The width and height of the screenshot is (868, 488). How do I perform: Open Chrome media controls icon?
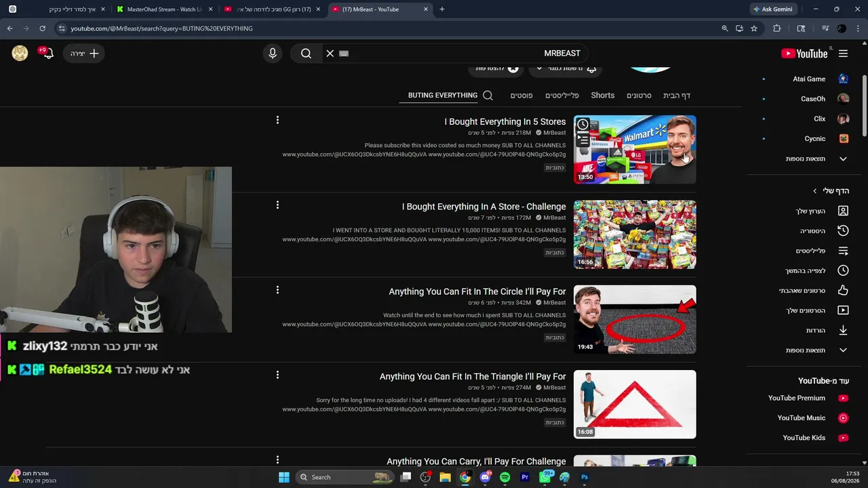coord(825,28)
